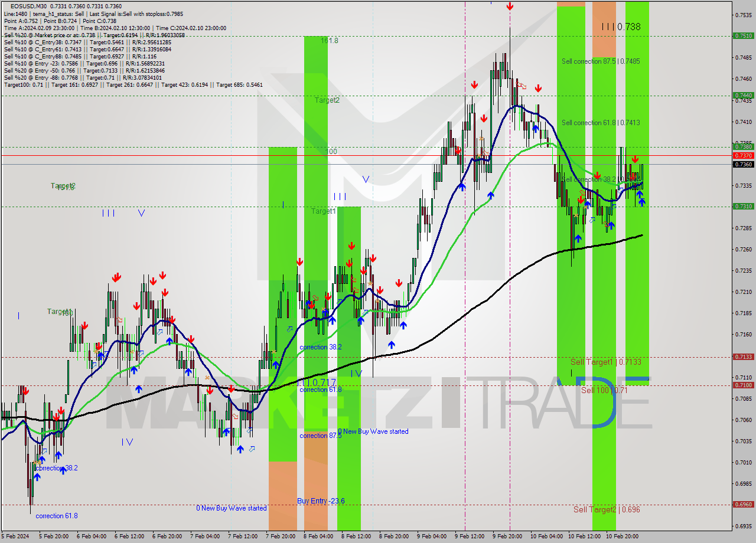Viewport: 756px width, 543px height.
Task: Click the black 0.7360 current price tag
Action: [742, 164]
